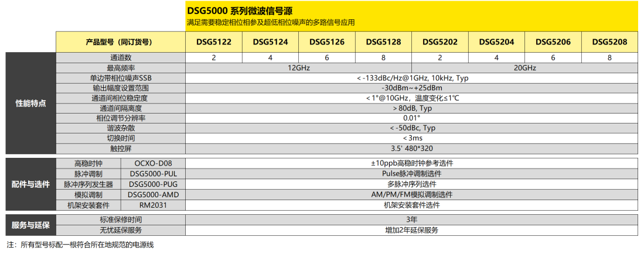Image resolution: width=644 pixels, height=254 pixels.
Task: Select the '无忧延保服务' row label
Action: (121, 230)
